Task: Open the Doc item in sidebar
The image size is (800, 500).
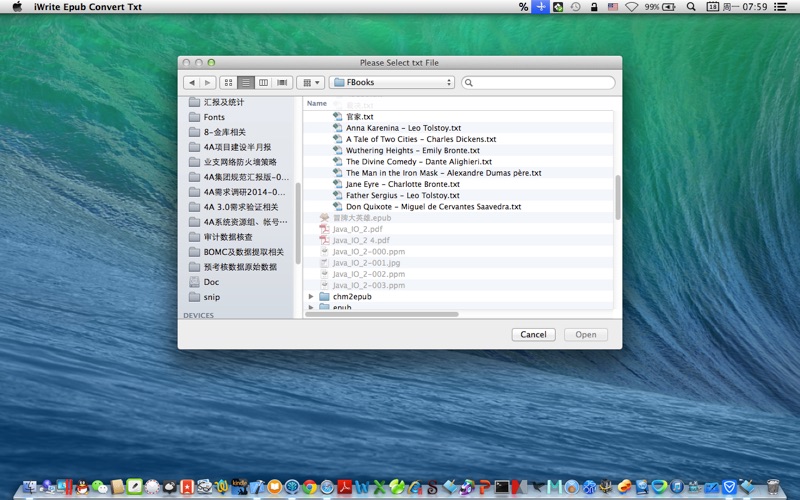Action: pos(211,282)
